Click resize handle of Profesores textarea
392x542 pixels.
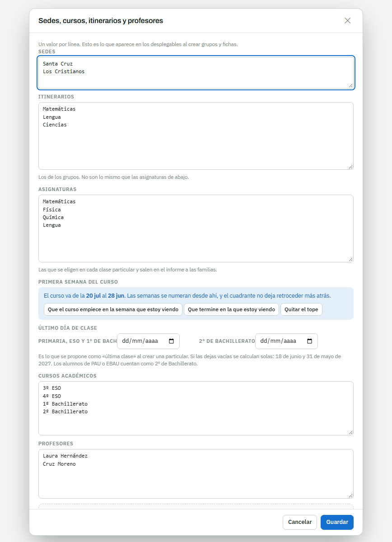tap(350, 495)
